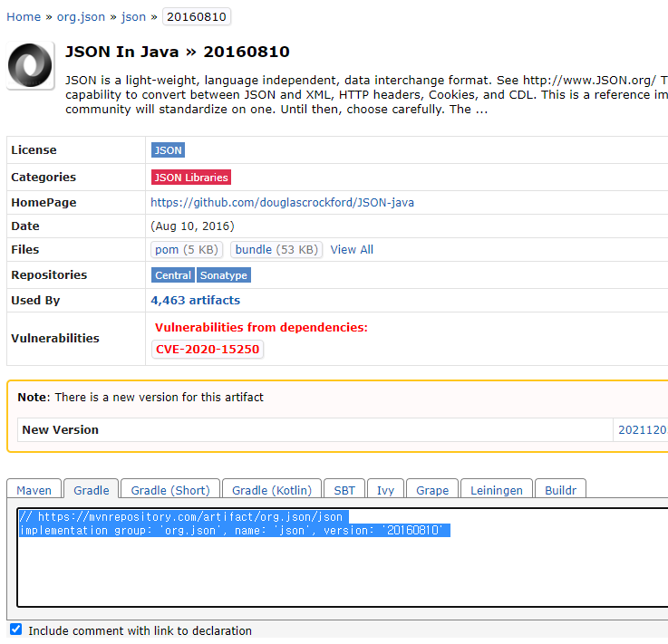
Task: Click the 20160810 version breadcrumb badge
Action: point(197,17)
